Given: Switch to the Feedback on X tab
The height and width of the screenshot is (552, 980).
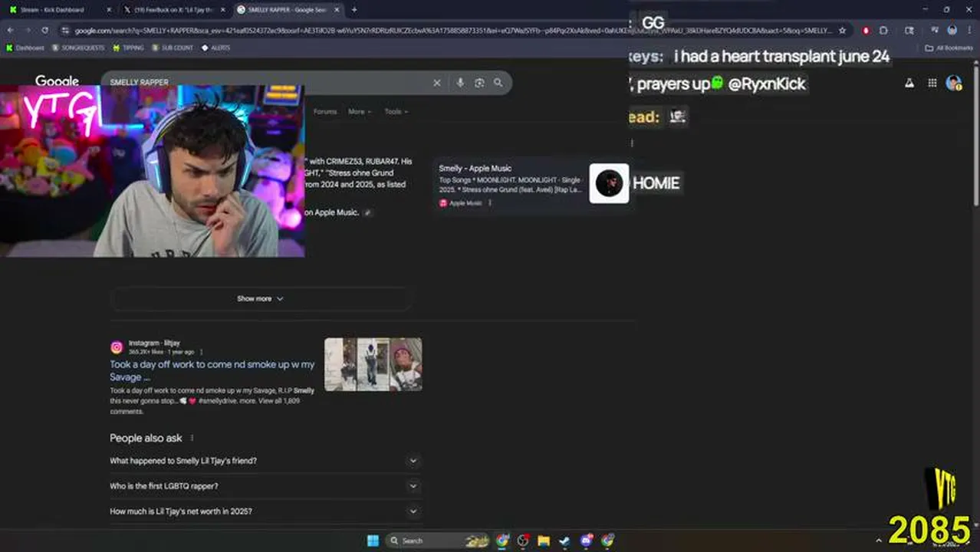Looking at the screenshot, I should [175, 9].
